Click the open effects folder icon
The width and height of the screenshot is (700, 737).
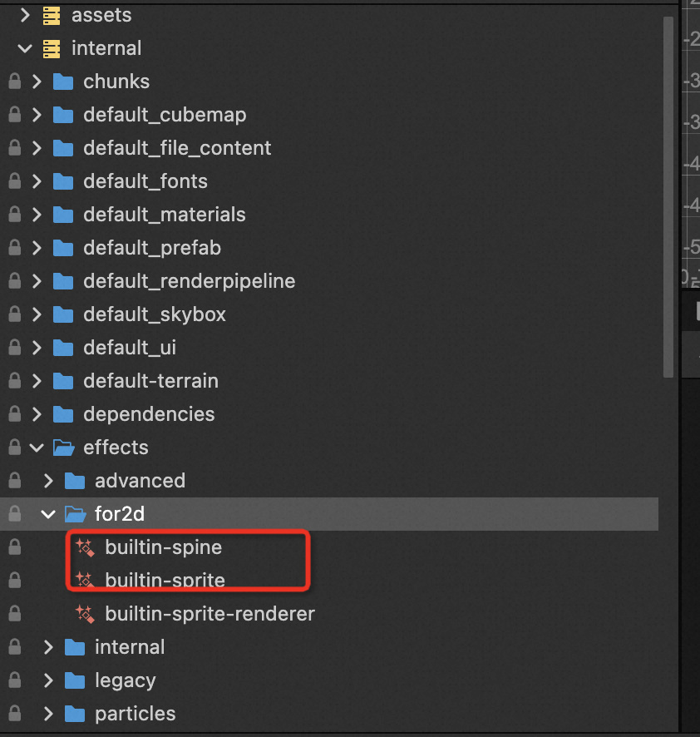coord(63,448)
